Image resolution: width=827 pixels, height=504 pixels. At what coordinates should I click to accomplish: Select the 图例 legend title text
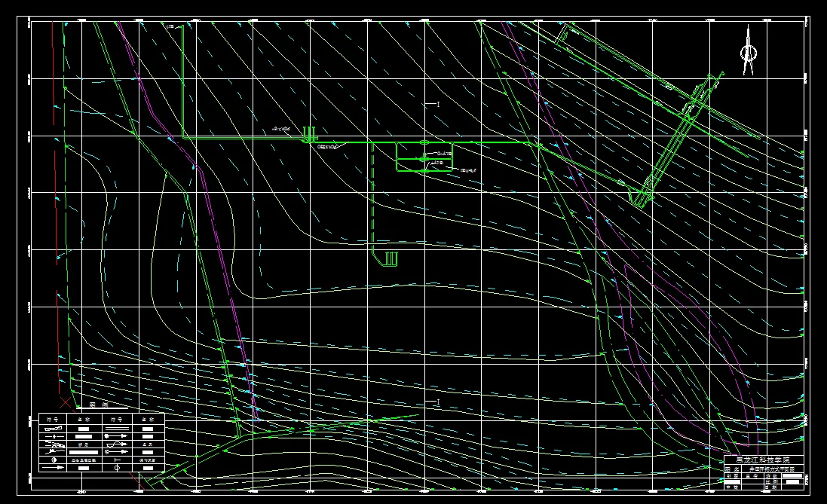(x=99, y=405)
